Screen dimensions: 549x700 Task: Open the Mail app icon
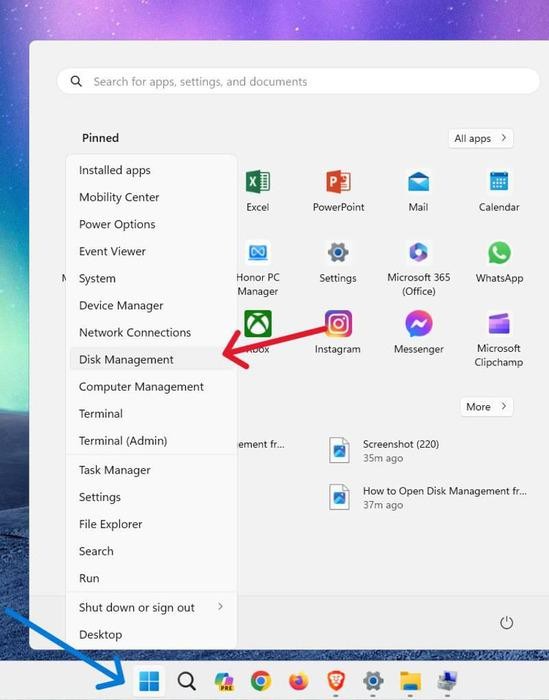tap(418, 182)
